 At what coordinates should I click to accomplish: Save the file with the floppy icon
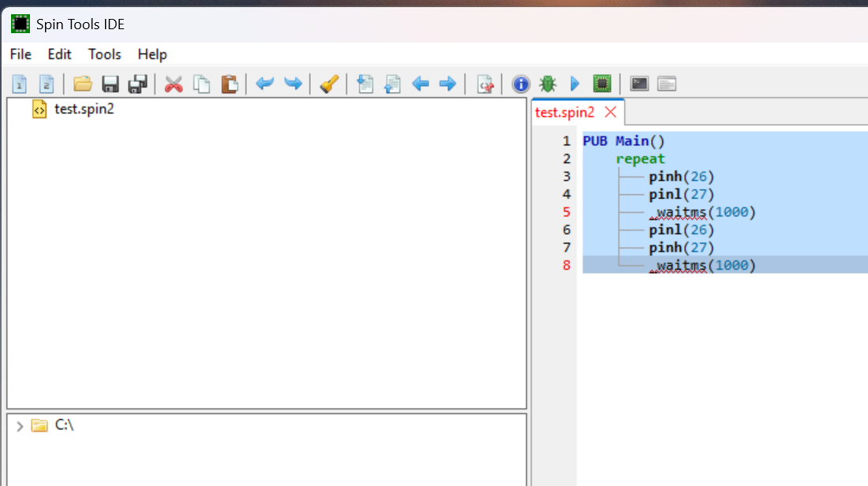point(110,84)
